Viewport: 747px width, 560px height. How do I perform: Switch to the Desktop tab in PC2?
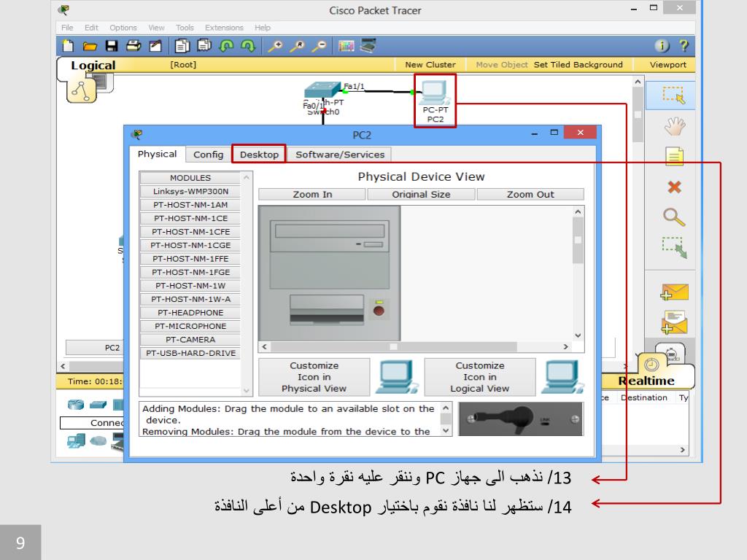click(259, 155)
